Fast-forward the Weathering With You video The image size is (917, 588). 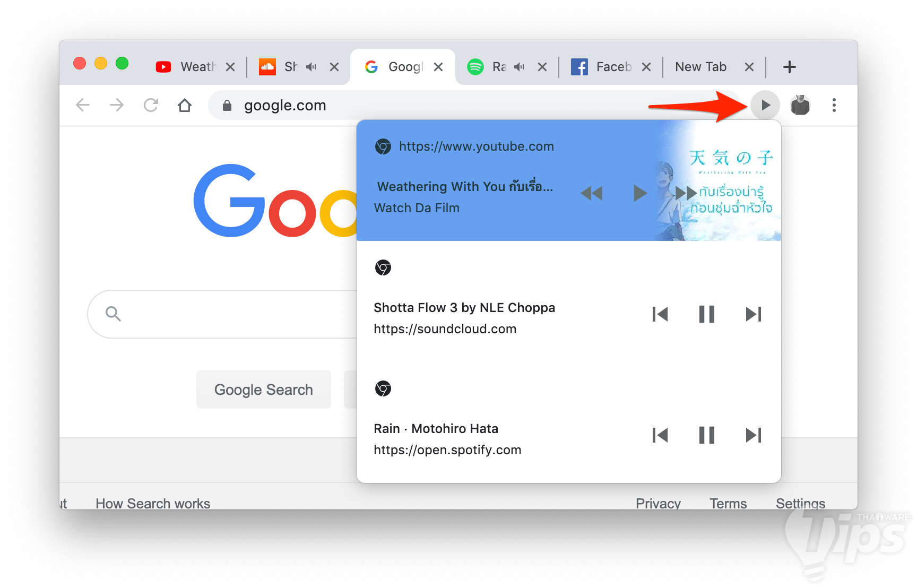pos(686,193)
